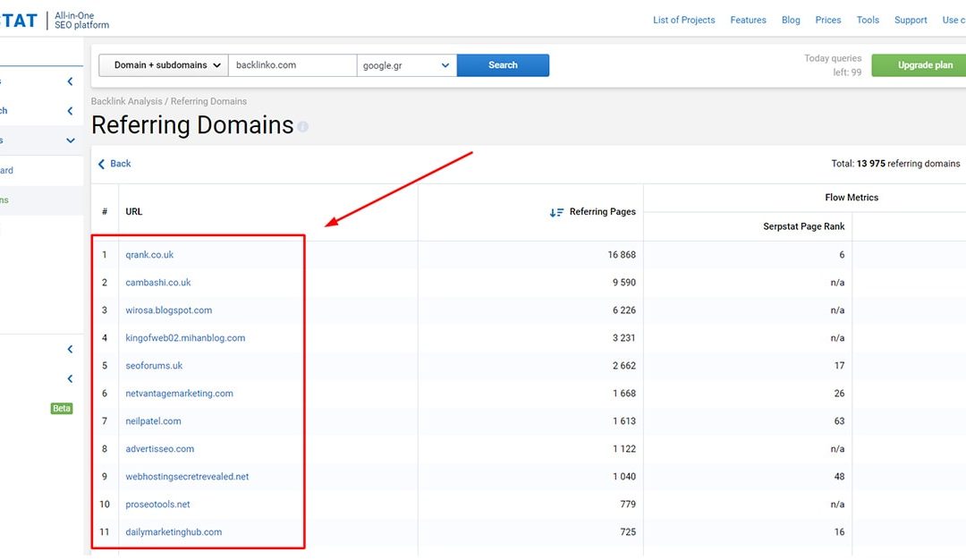
Task: Click the blue Search button
Action: click(503, 65)
